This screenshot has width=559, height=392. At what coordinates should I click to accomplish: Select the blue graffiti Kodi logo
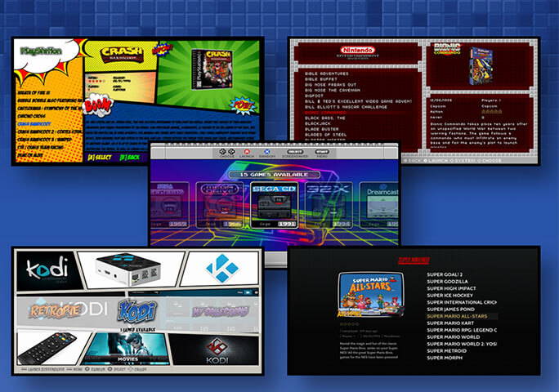click(x=137, y=311)
